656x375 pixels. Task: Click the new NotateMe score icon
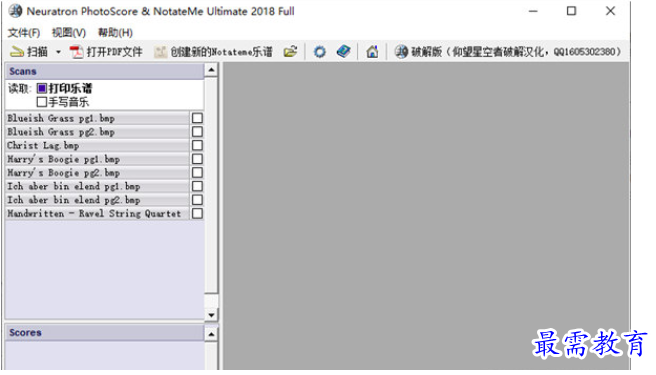coord(160,52)
